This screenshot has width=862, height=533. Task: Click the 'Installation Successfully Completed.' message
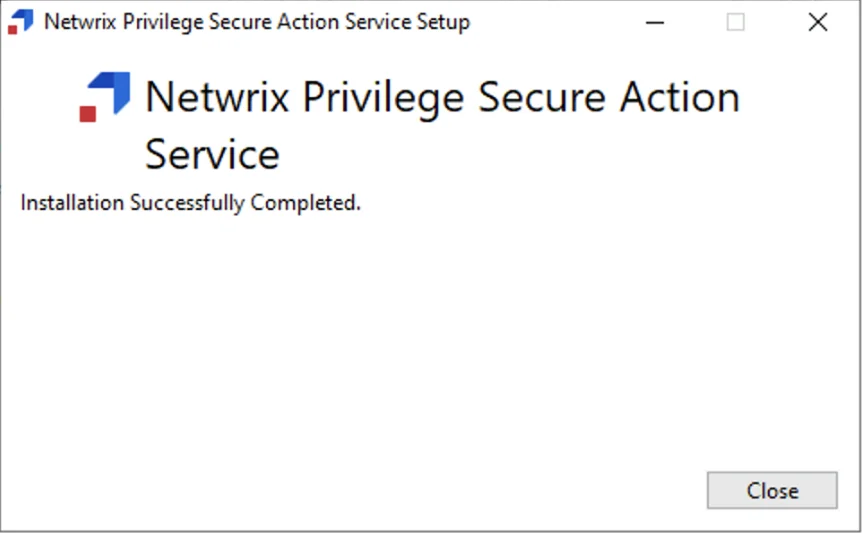[x=191, y=203]
